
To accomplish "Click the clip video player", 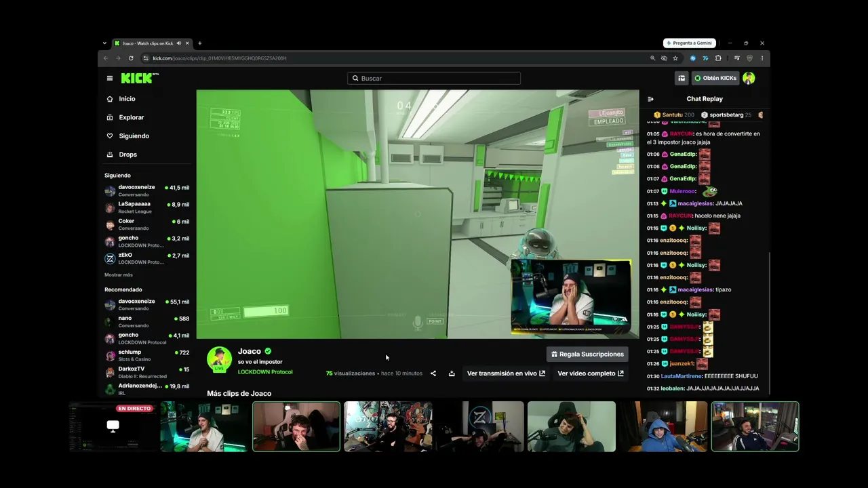I will [x=418, y=214].
